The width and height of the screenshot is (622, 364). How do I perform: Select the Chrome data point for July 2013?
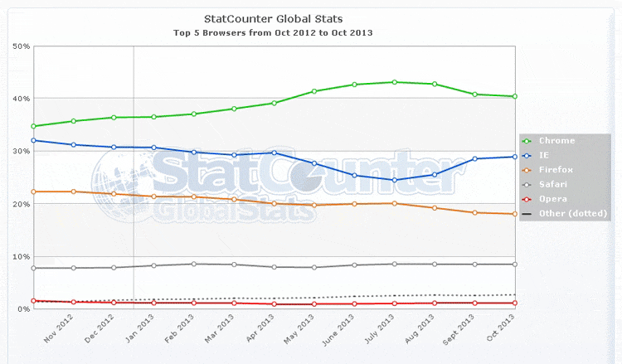[394, 82]
